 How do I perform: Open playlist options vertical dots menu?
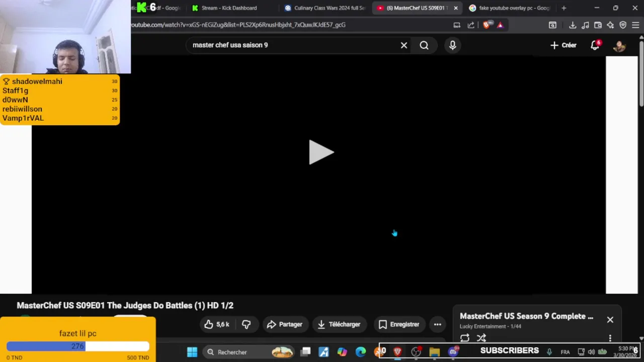pyautogui.click(x=610, y=338)
